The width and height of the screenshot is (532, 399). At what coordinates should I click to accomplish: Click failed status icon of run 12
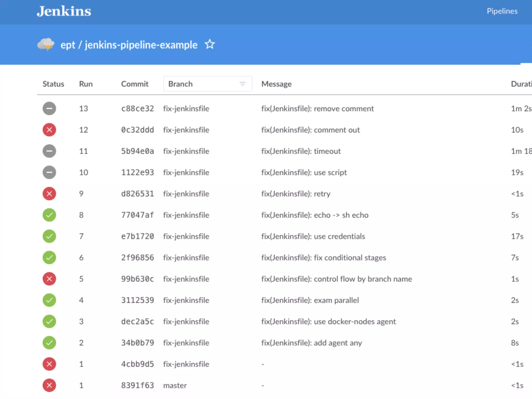click(49, 130)
